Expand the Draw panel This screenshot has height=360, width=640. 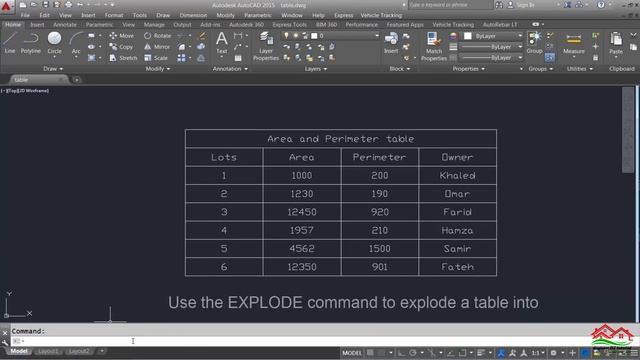click(53, 69)
